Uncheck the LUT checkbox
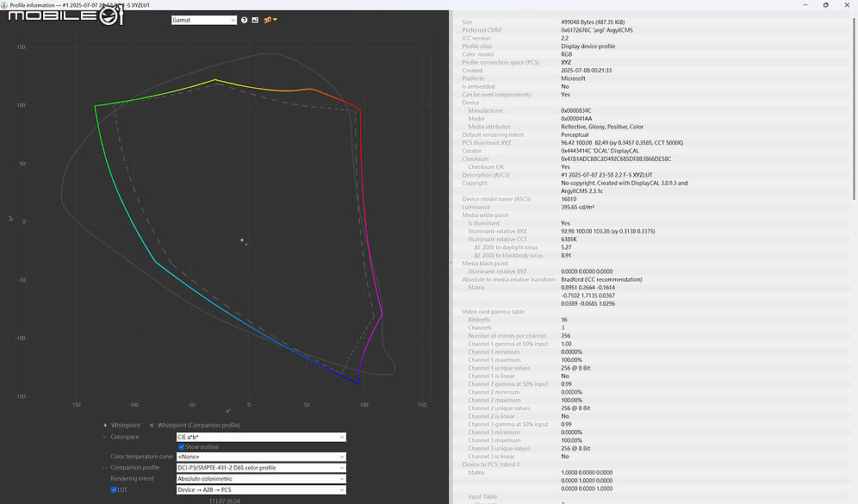 [x=114, y=489]
